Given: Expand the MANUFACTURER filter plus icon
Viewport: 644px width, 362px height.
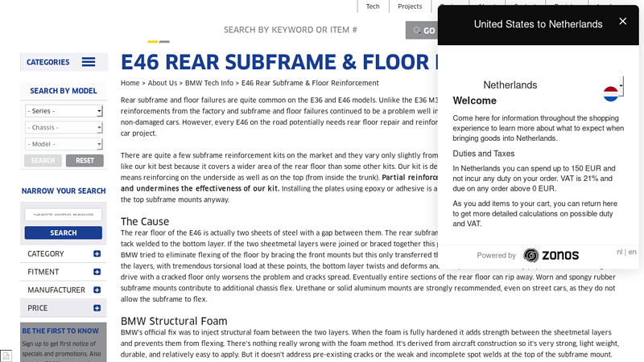Looking at the screenshot, I should click(x=97, y=290).
